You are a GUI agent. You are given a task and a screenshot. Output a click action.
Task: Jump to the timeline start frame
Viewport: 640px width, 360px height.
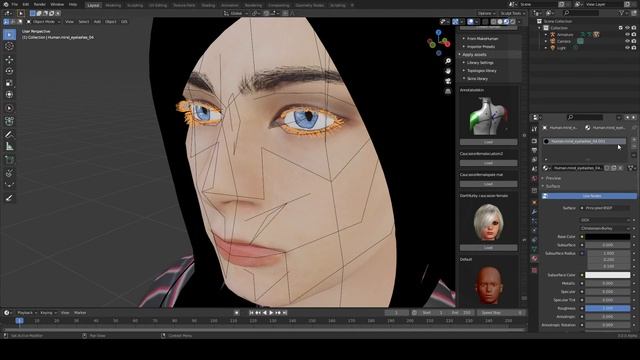[251, 313]
